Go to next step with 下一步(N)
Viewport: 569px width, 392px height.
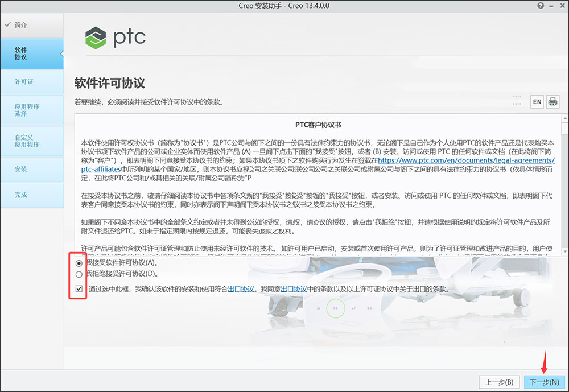(x=545, y=382)
